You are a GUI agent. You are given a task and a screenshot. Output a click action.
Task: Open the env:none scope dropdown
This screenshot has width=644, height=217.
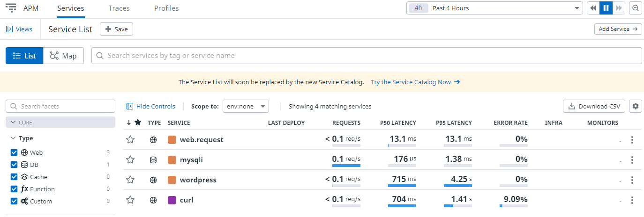[245, 106]
